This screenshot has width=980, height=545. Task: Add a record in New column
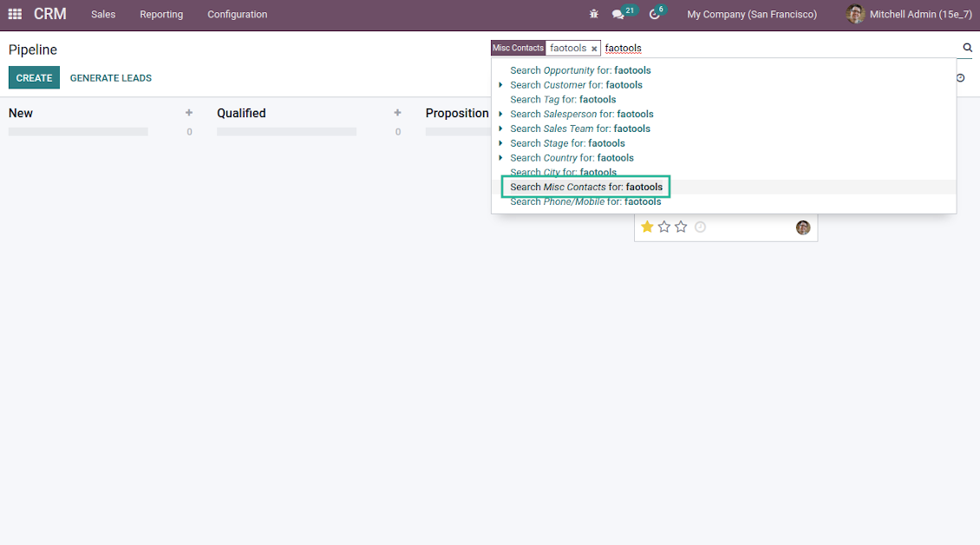(x=189, y=113)
